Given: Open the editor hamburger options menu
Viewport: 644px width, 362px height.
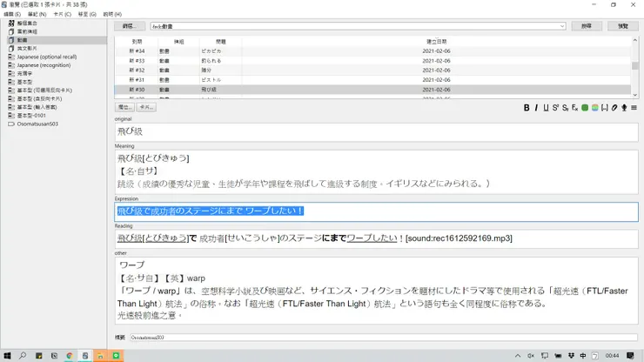Looking at the screenshot, I should tap(634, 108).
